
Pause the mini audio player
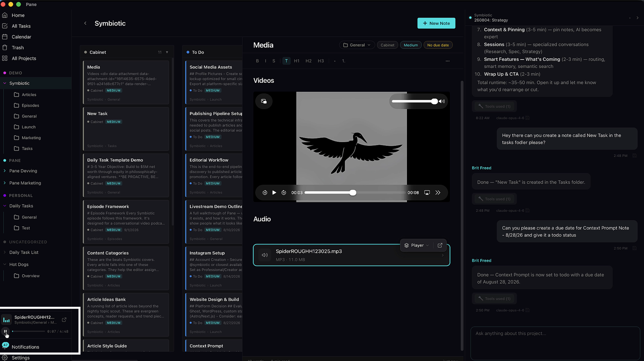pyautogui.click(x=5, y=331)
